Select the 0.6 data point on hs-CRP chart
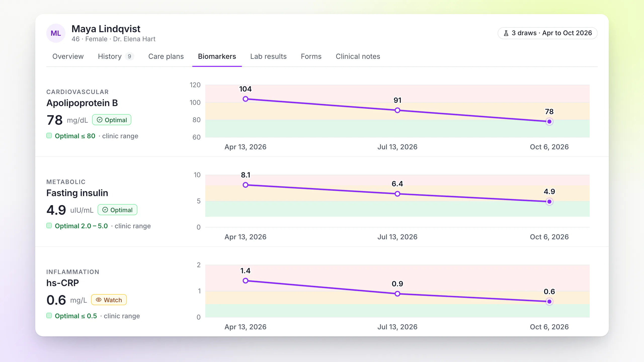This screenshot has width=644, height=362. coord(549,301)
